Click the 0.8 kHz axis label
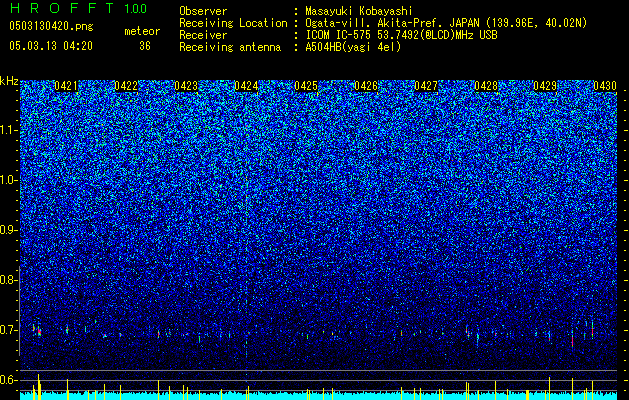The image size is (629, 400). (x=9, y=280)
